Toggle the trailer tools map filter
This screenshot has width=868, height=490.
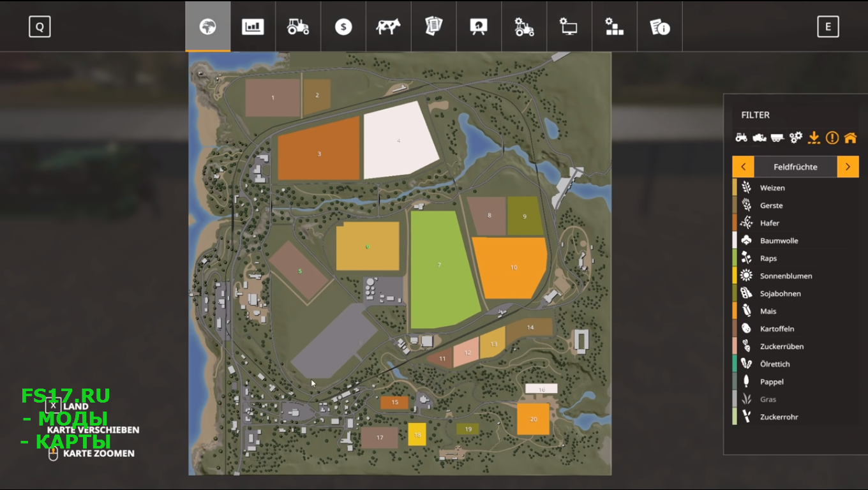(x=777, y=137)
